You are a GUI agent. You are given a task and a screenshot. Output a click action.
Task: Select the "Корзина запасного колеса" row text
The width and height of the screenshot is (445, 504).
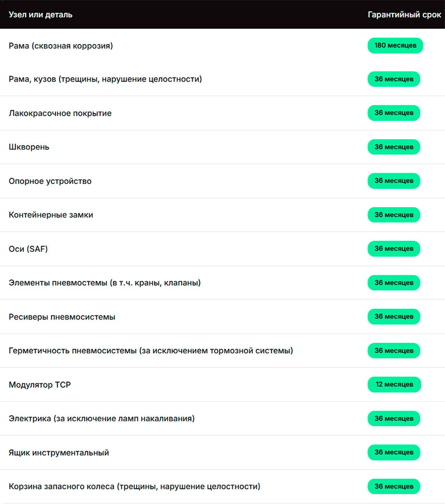(134, 487)
